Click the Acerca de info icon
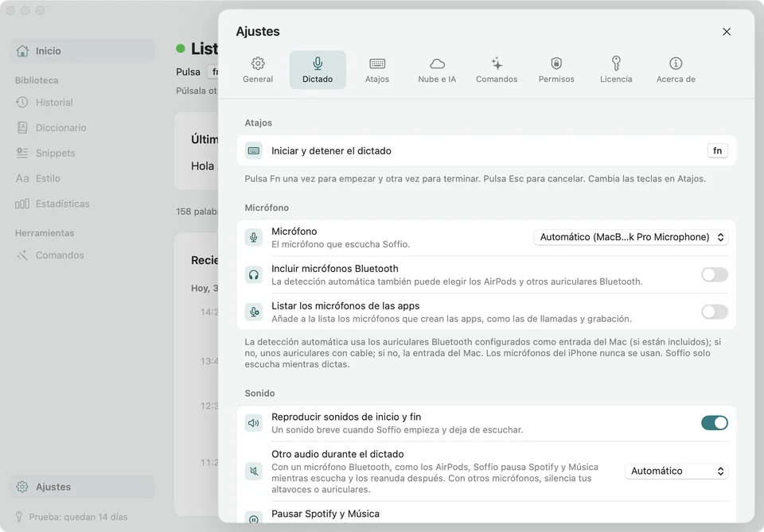This screenshot has height=532, width=764. pyautogui.click(x=676, y=64)
